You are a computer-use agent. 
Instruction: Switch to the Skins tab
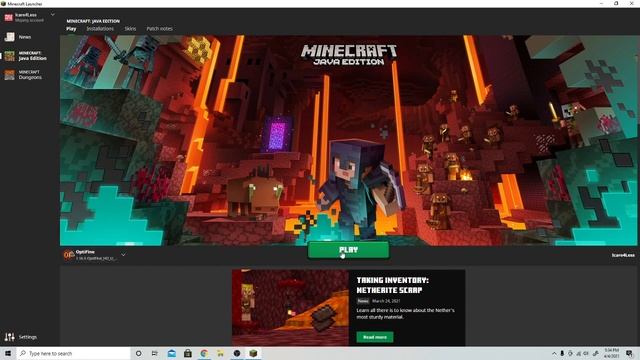[x=130, y=29]
